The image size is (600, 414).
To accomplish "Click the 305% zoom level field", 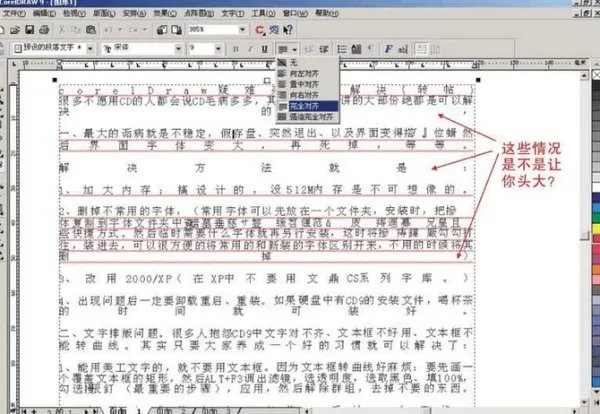I will point(213,29).
